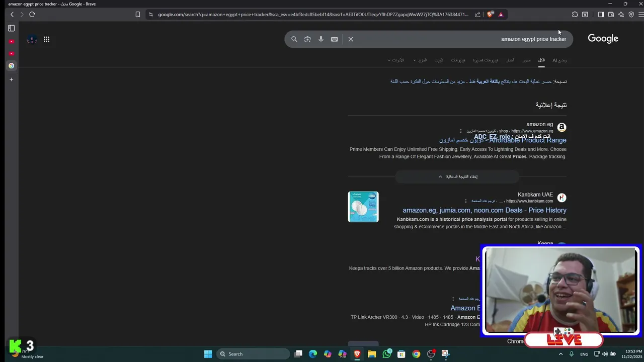Switch to the Web (الويب) tab
This screenshot has height=362, width=644.
coord(439,60)
